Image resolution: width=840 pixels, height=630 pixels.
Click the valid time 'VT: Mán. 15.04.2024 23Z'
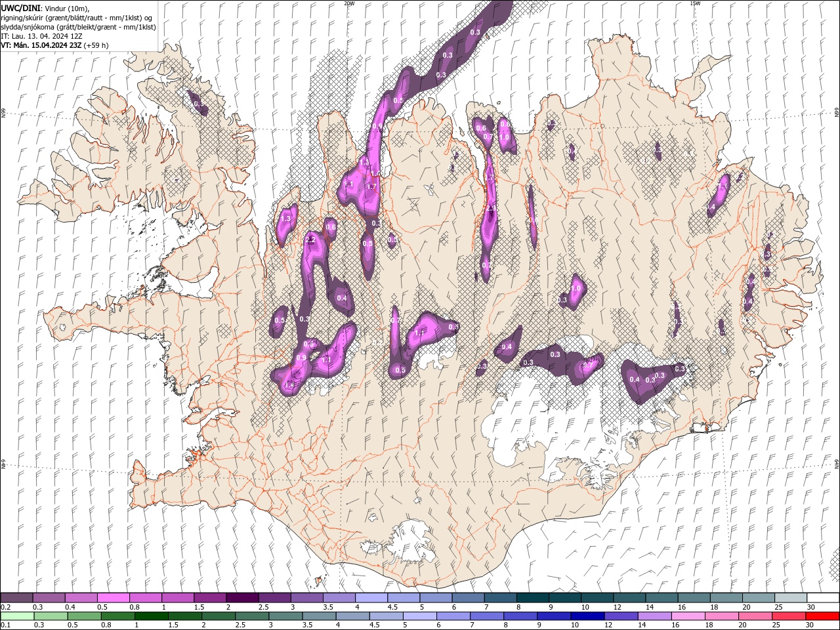pyautogui.click(x=41, y=45)
